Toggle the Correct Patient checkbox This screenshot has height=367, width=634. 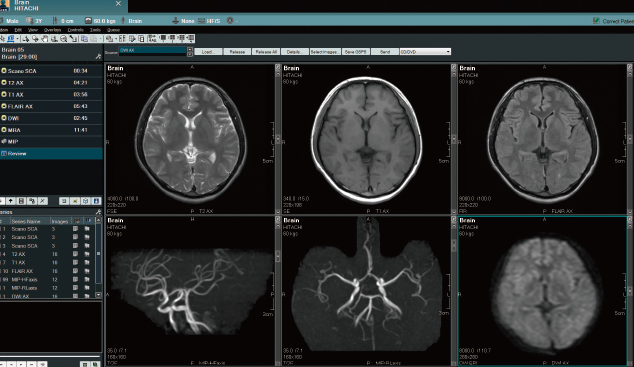pyautogui.click(x=596, y=21)
